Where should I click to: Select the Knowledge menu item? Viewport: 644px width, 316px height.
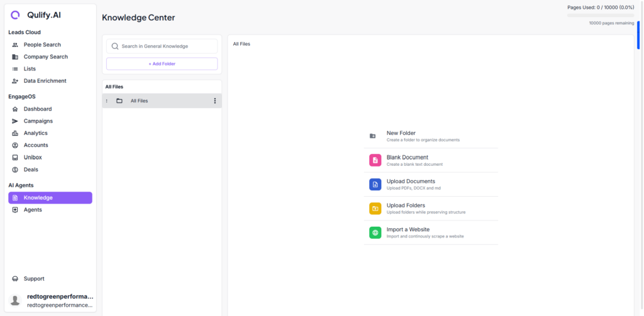pyautogui.click(x=50, y=198)
